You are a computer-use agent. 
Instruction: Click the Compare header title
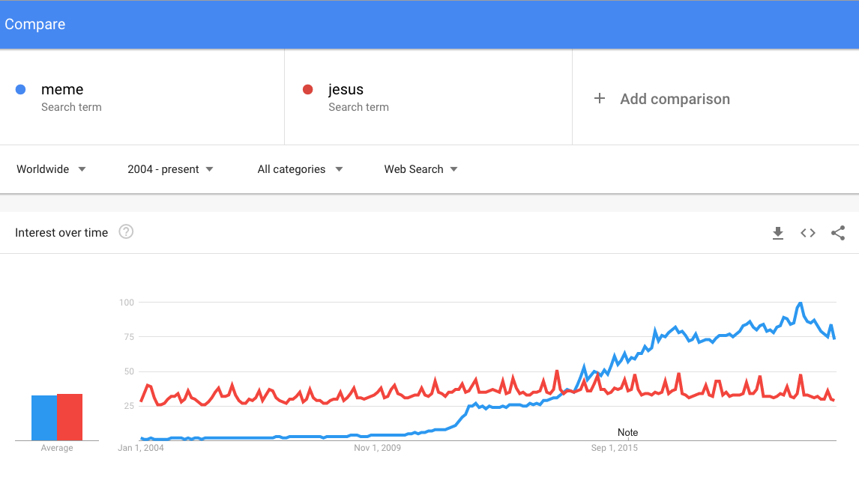[x=35, y=24]
